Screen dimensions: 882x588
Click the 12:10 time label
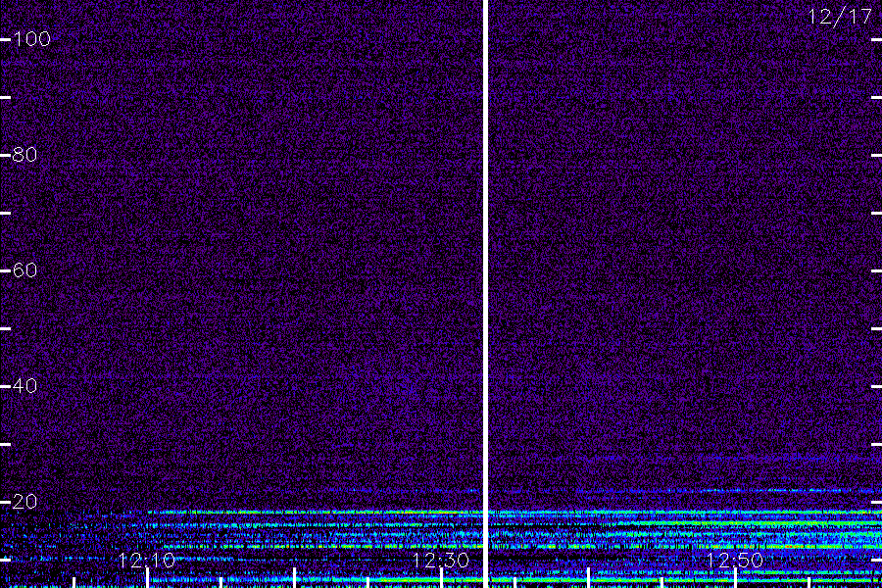[x=147, y=560]
